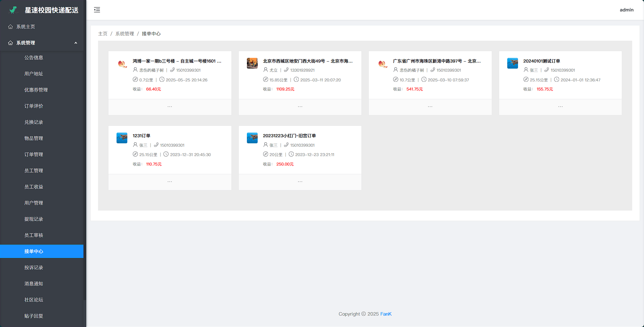Click the clock icon beside 2023-12-31 20:45:30
Viewport: 644px width, 327px height.
pos(166,154)
